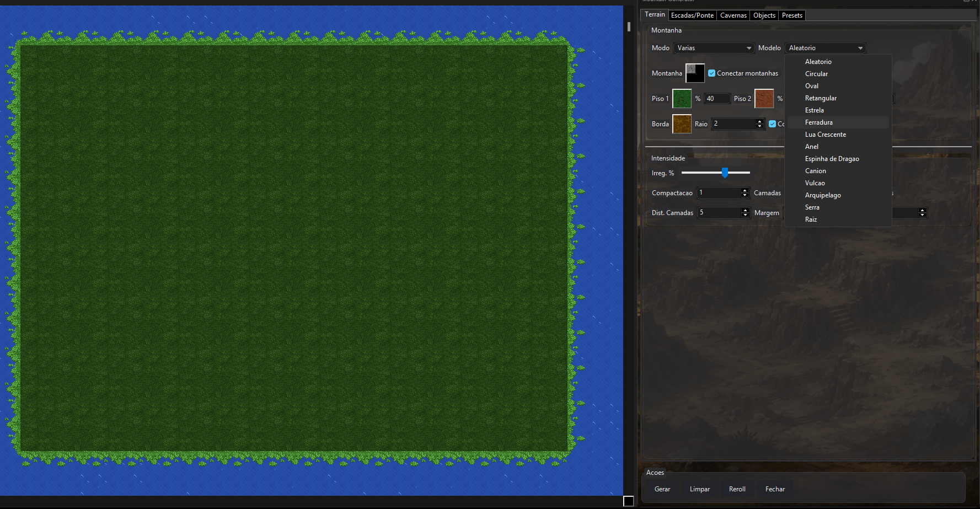Click the Montanha tile swatch
Viewport: 980px width, 509px height.
pyautogui.click(x=695, y=73)
